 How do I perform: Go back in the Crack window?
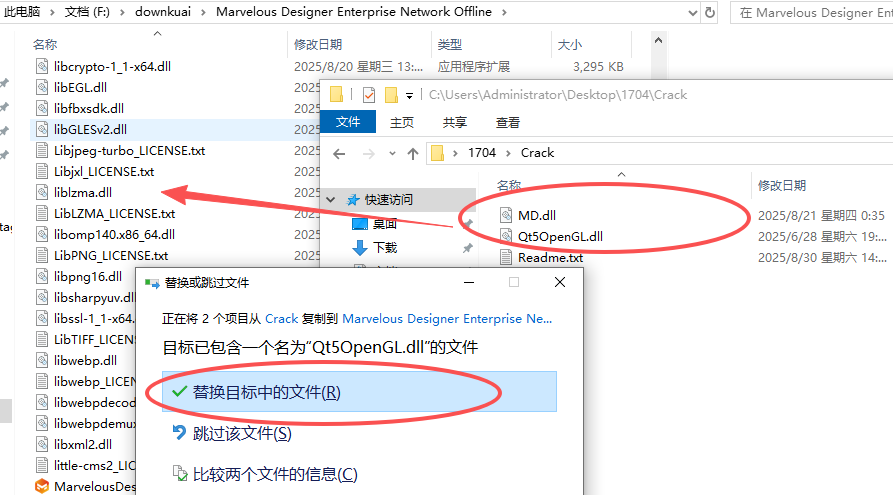(339, 153)
